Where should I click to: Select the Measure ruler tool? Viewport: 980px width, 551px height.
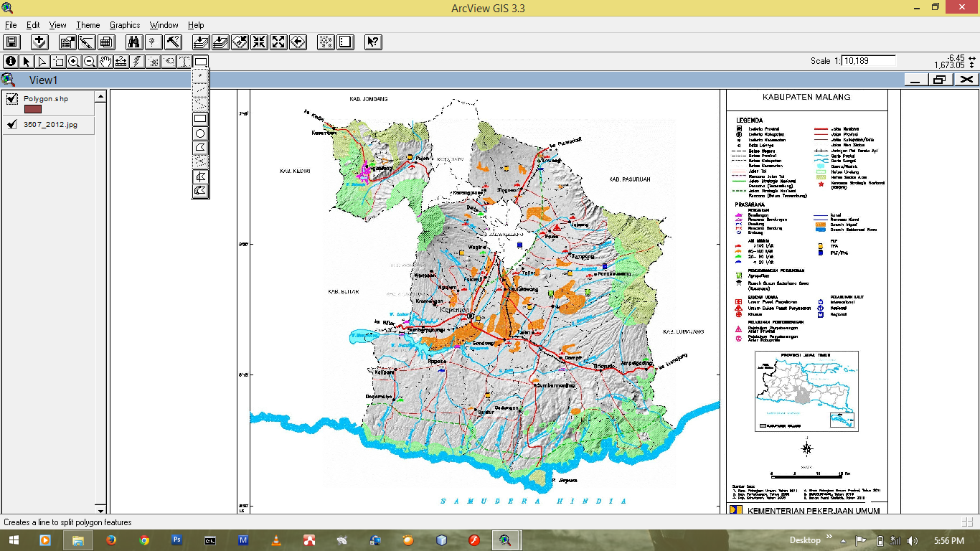(121, 62)
